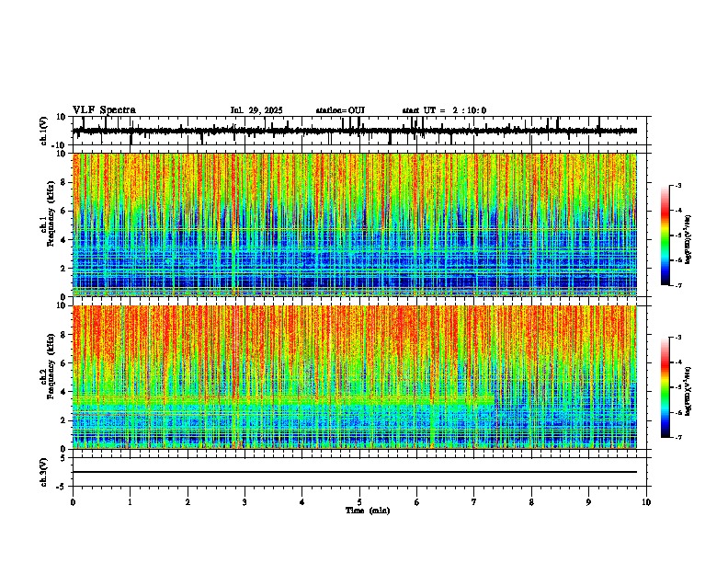Image resolution: width=728 pixels, height=563 pixels.
Task: Click the "-3" label atop ch.1 colorbar
Action: (677, 185)
